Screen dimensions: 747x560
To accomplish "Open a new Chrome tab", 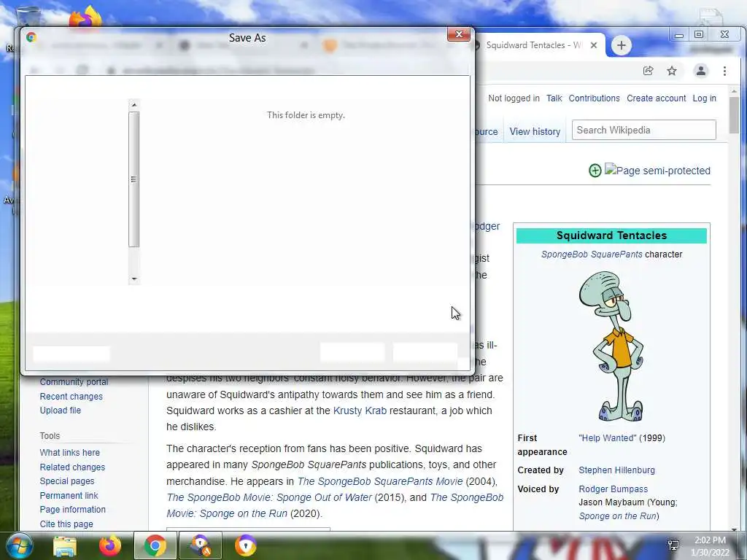I will tap(621, 45).
